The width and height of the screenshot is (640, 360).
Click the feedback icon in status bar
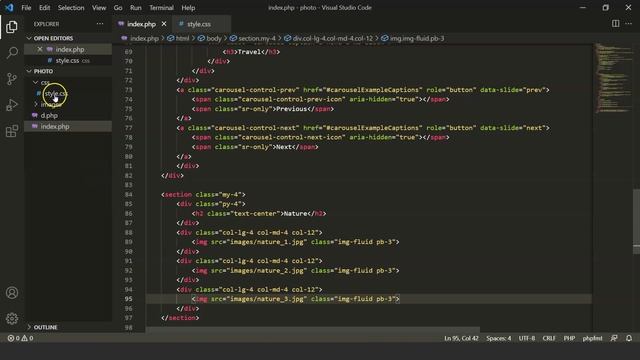(x=614, y=338)
